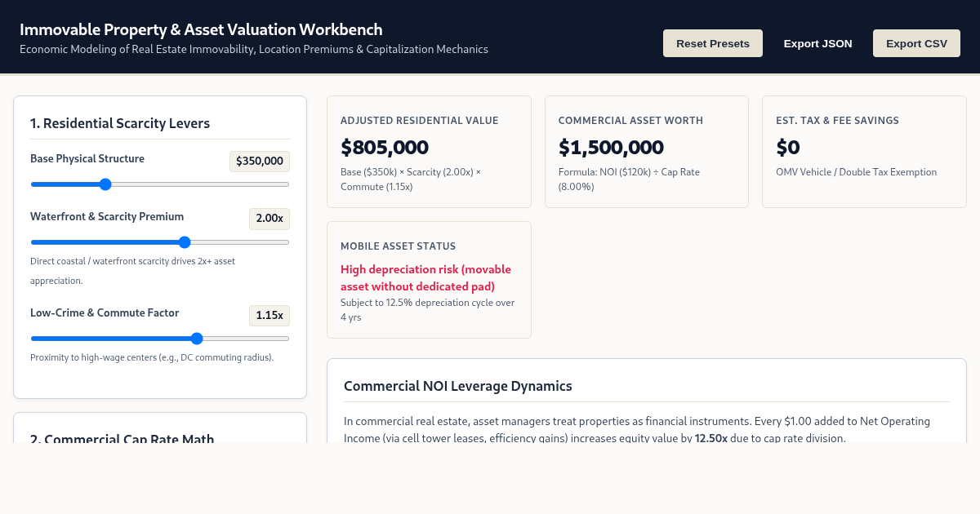Viewport: 980px width, 514px height.
Task: Select the 1.15x commute factor value
Action: point(269,315)
